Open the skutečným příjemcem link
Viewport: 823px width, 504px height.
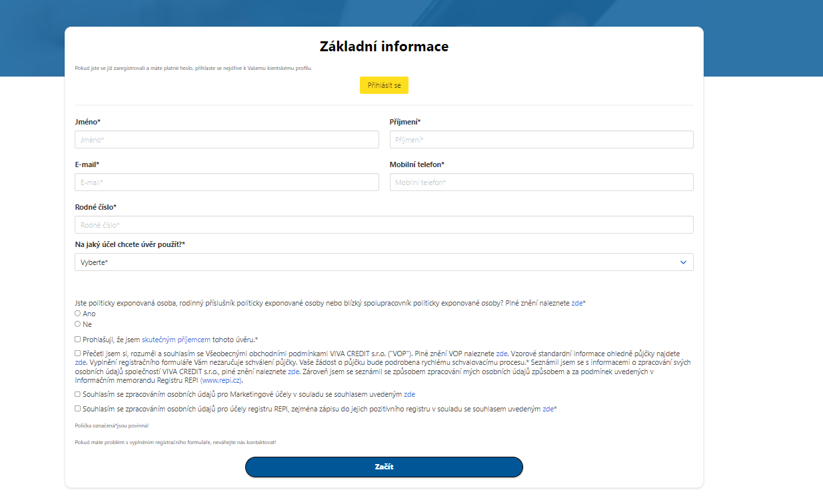(x=176, y=340)
